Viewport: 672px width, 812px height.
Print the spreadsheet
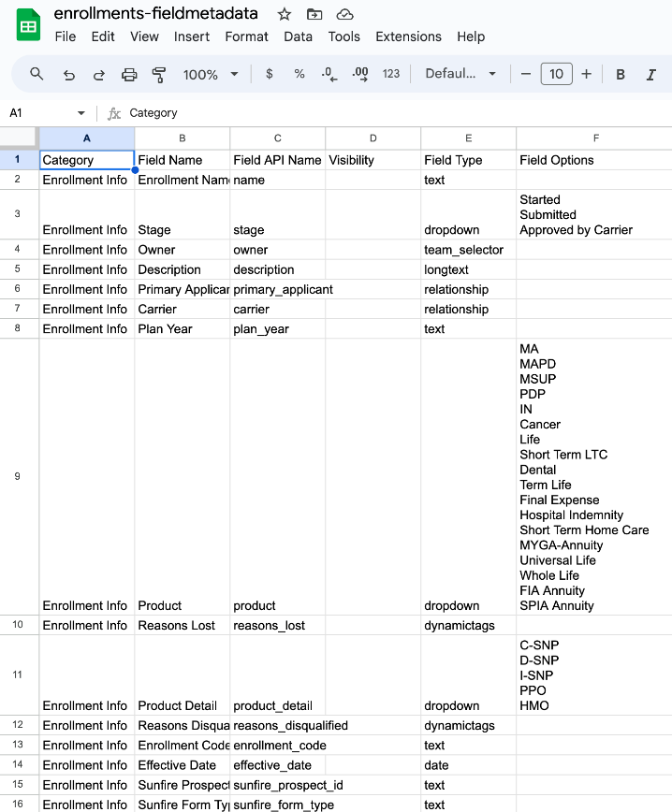[x=129, y=75]
